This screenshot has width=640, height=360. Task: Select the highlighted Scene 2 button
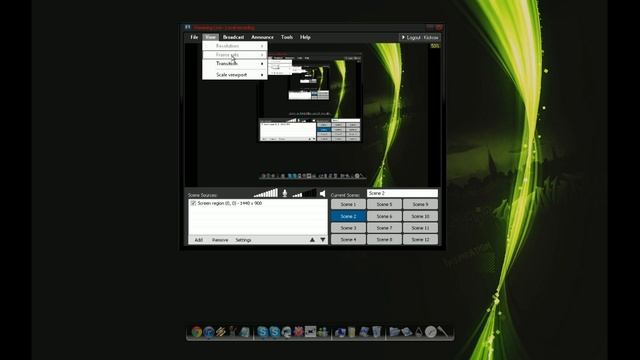[348, 216]
